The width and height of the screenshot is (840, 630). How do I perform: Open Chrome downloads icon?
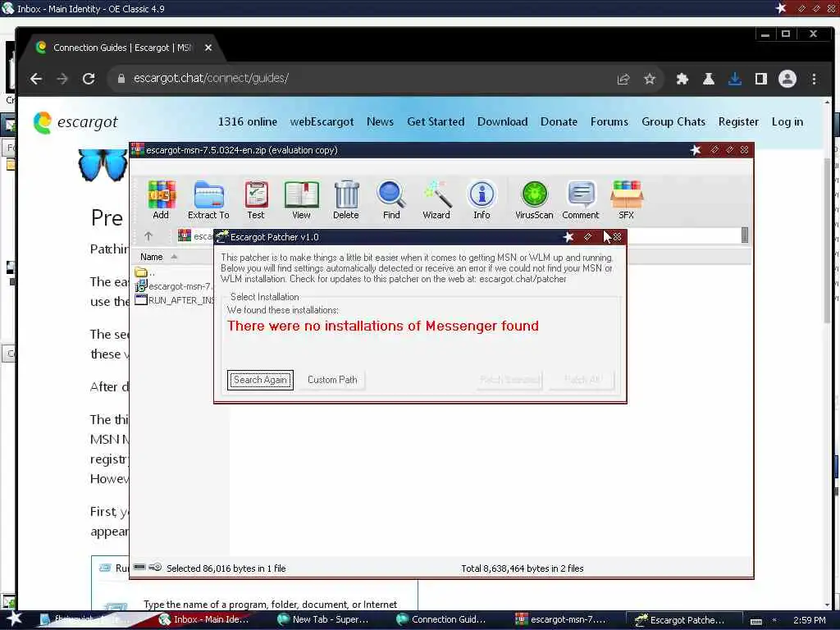[x=734, y=80]
